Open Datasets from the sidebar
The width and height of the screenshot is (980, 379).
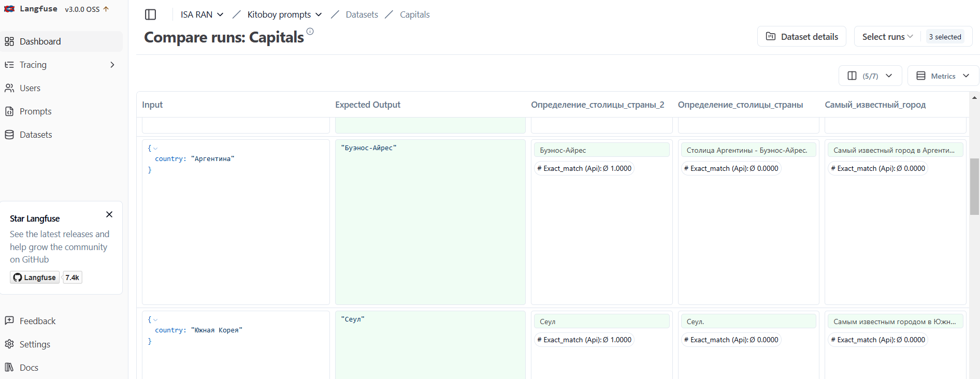point(36,135)
